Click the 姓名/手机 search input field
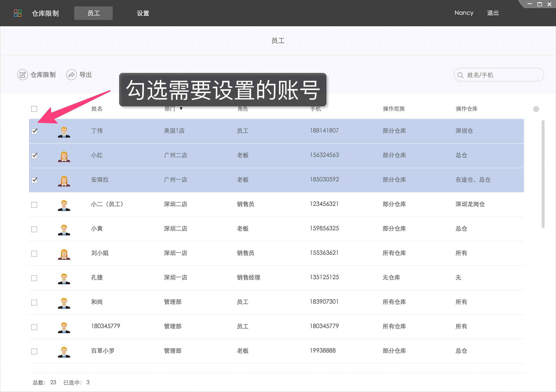 (x=499, y=75)
